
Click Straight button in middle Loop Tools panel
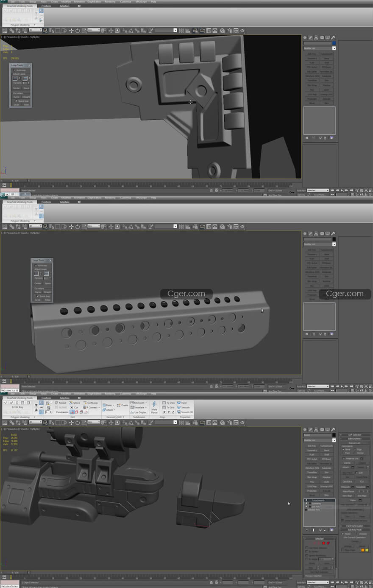click(47, 292)
